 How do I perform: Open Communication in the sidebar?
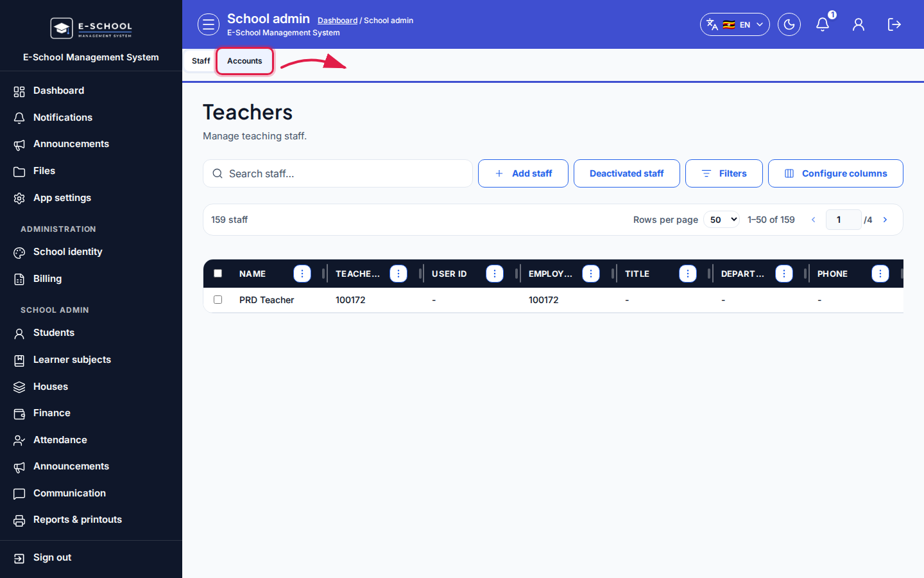[x=91, y=493]
